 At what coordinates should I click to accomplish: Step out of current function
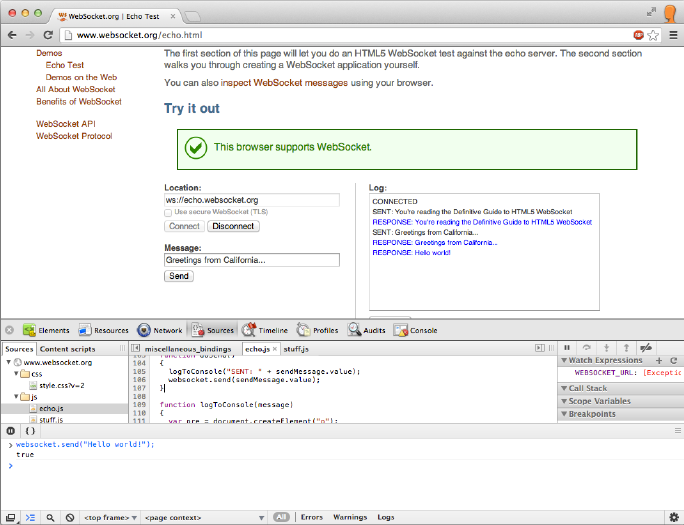[626, 348]
